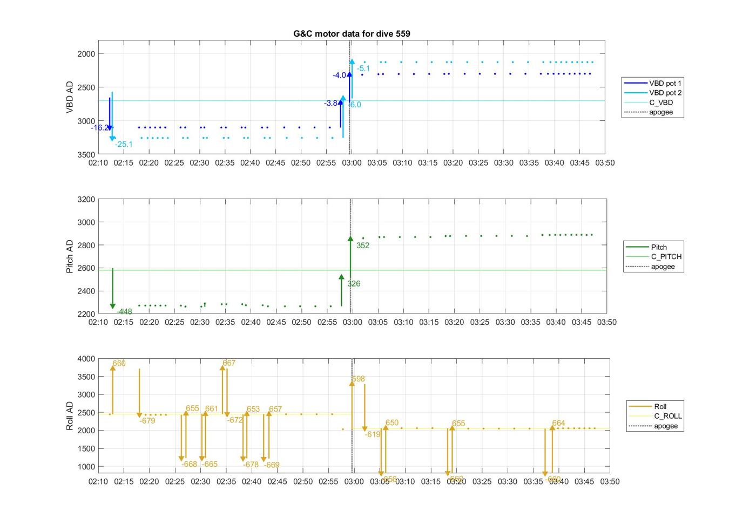Click the '-679' annotation in Roll plot
756x532 pixels.
[147, 421]
